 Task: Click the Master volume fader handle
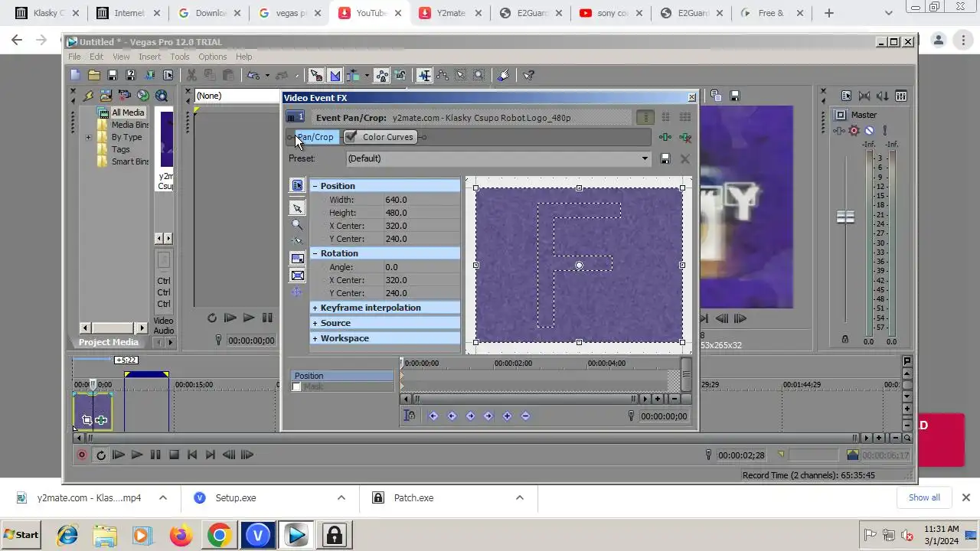click(x=845, y=217)
